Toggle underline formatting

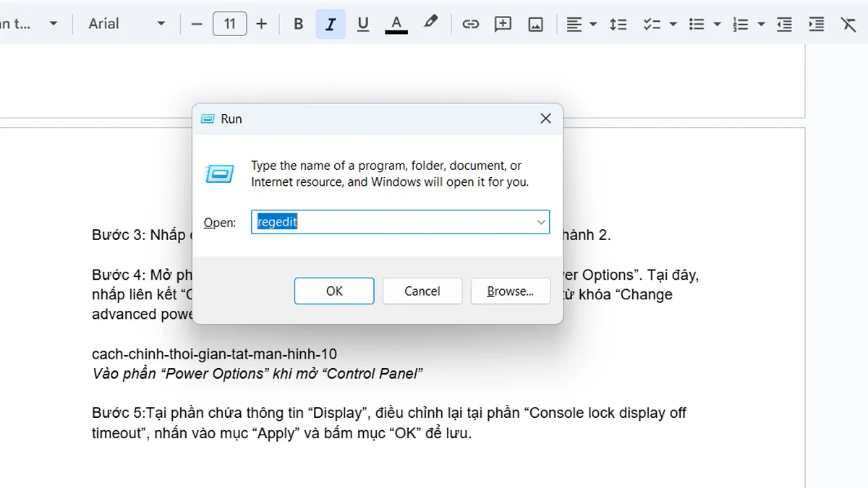tap(363, 24)
